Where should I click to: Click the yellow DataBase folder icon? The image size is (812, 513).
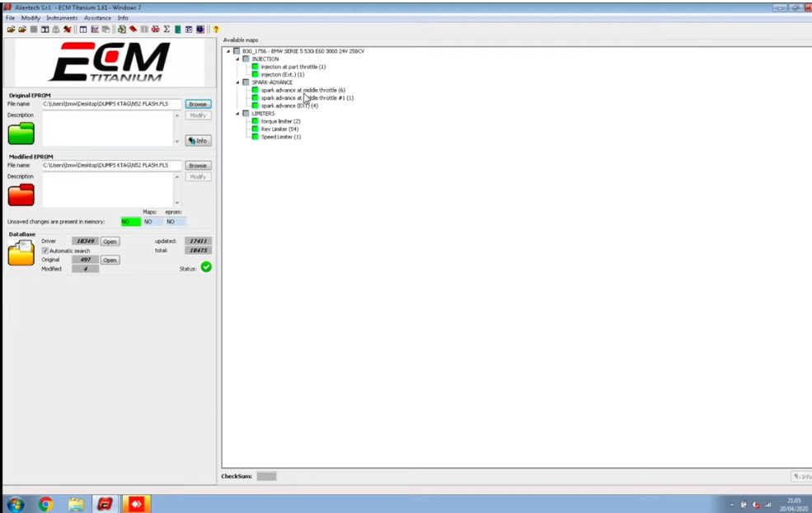(x=21, y=253)
